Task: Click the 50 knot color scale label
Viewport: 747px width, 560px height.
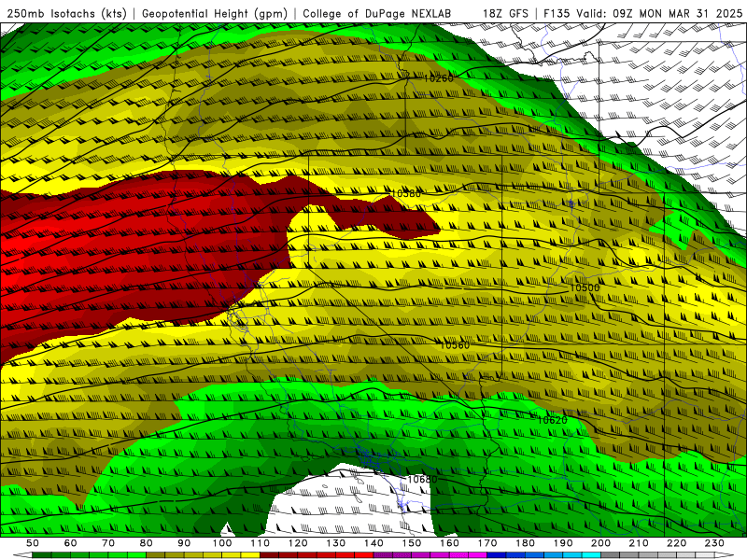Action: point(33,543)
